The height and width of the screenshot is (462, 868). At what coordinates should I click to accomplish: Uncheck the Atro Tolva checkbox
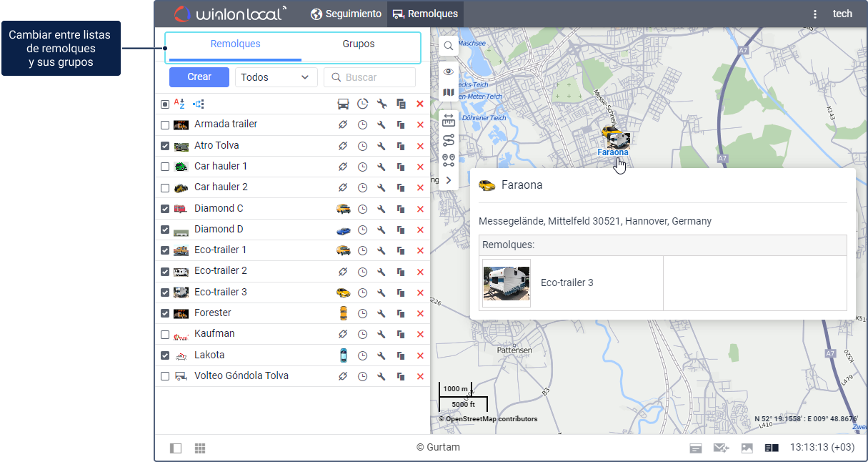coord(165,146)
